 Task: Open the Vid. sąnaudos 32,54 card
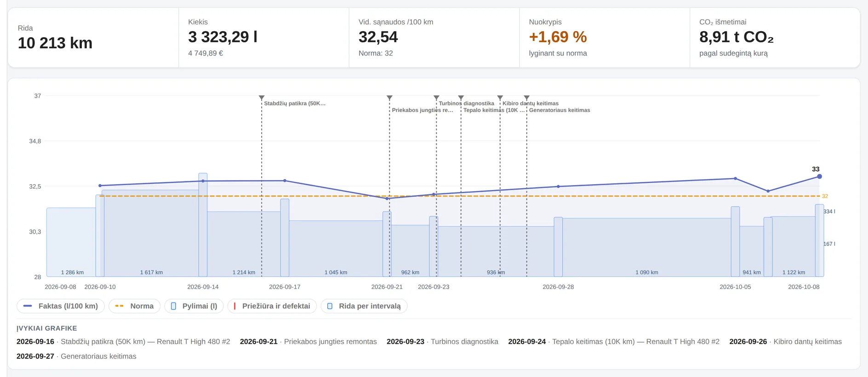pyautogui.click(x=434, y=38)
